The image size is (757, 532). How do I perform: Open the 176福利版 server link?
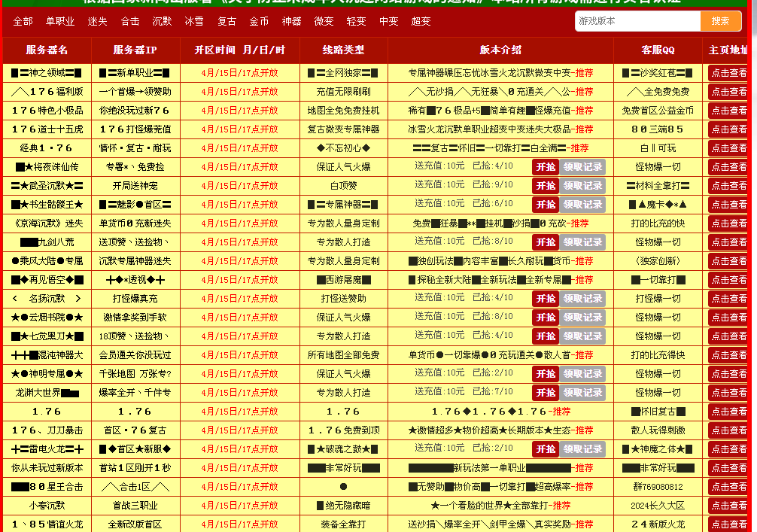47,92
